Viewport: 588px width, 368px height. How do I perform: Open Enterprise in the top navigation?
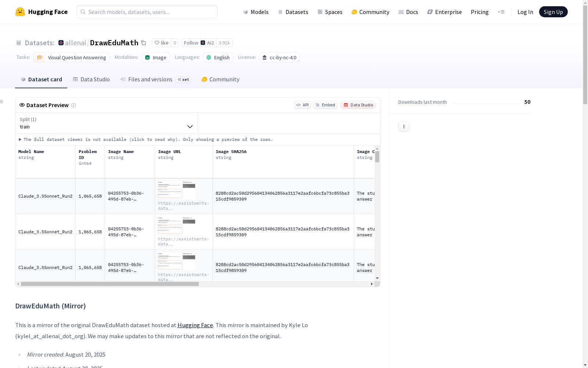click(x=445, y=12)
